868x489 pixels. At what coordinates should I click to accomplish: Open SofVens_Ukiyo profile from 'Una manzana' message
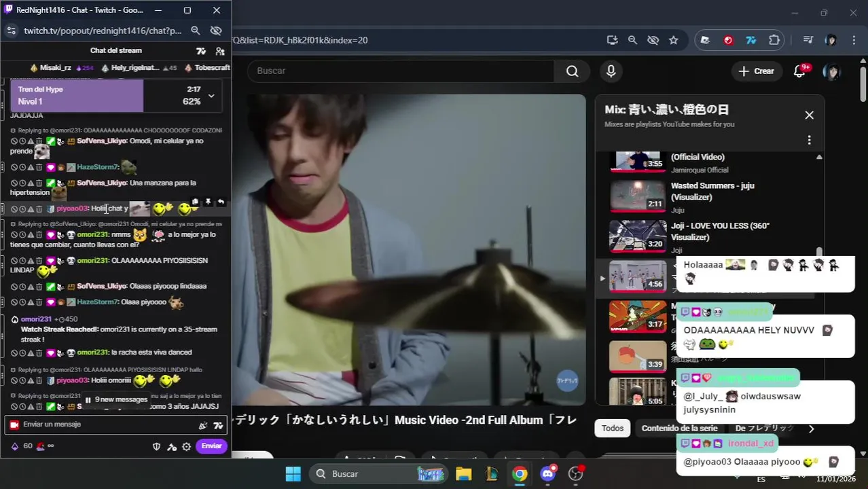point(102,183)
